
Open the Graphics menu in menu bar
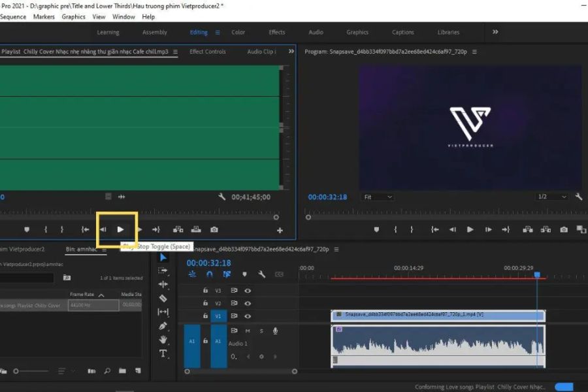point(73,16)
